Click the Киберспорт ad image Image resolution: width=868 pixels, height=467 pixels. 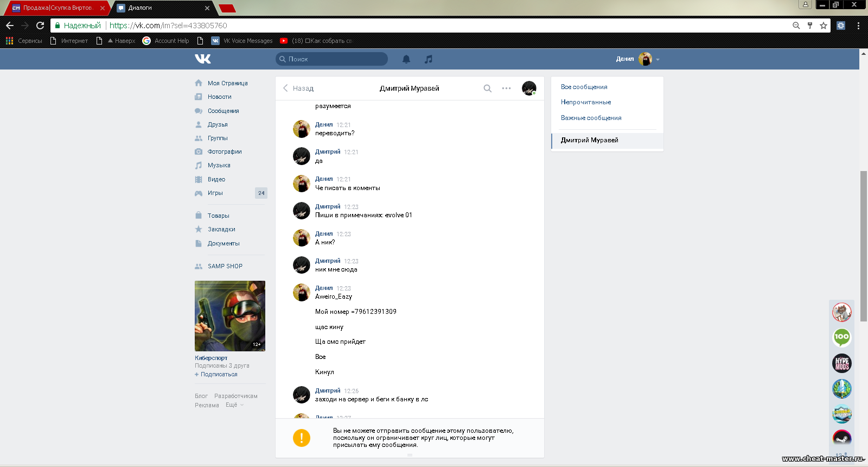coord(230,315)
